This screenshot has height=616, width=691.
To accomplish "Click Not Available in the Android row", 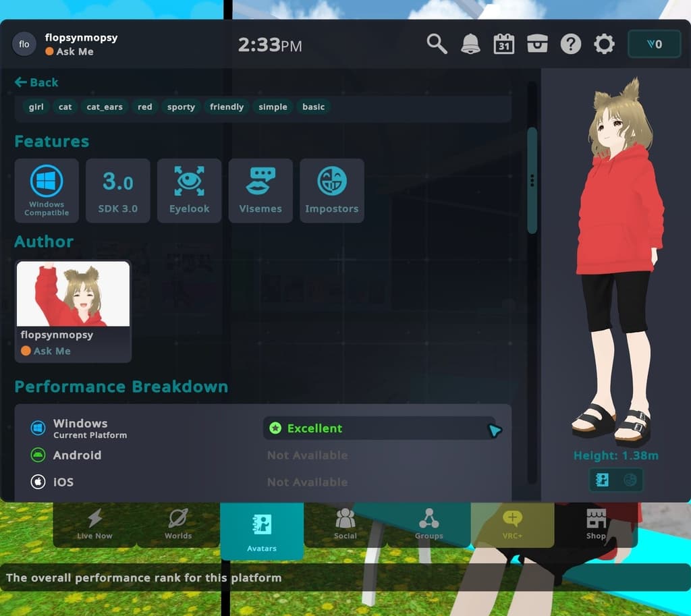I will coord(307,455).
